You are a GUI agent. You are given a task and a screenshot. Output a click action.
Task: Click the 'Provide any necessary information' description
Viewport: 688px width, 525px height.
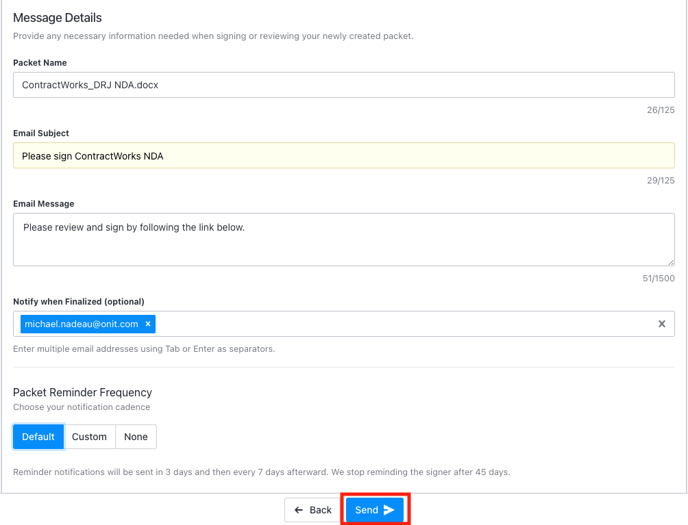[213, 36]
